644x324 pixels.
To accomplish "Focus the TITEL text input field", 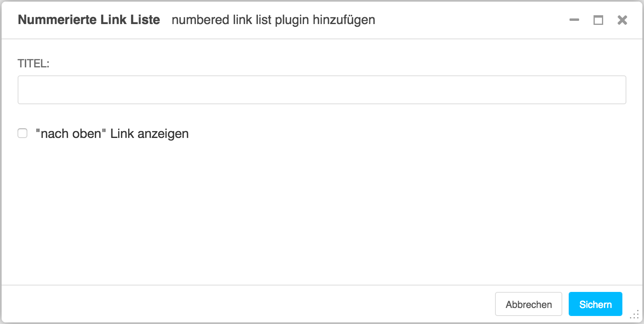I will (322, 90).
